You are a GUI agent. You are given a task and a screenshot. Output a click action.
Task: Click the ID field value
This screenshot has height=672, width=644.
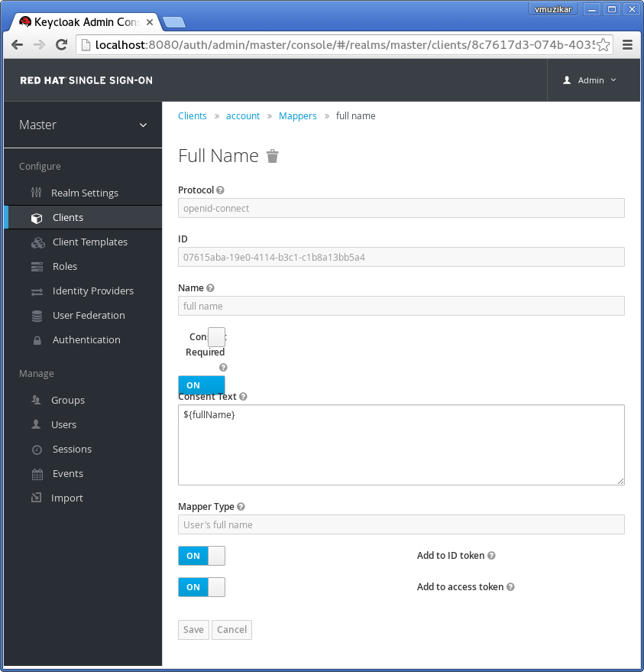(401, 257)
